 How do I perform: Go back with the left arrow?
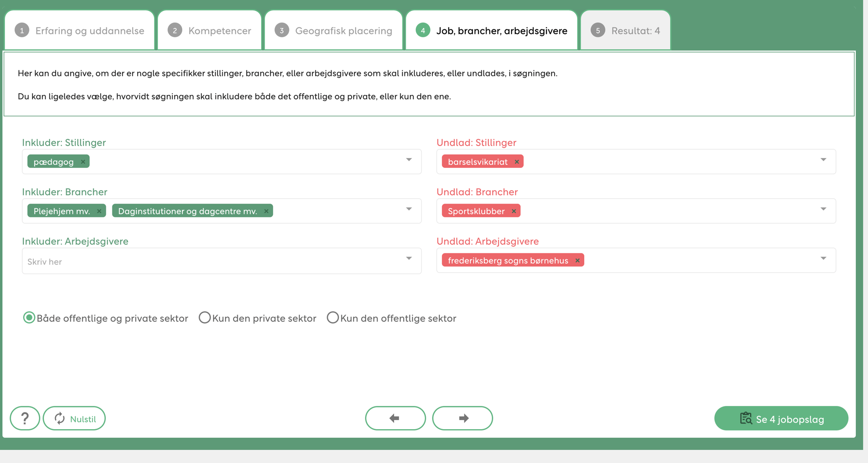tap(395, 418)
